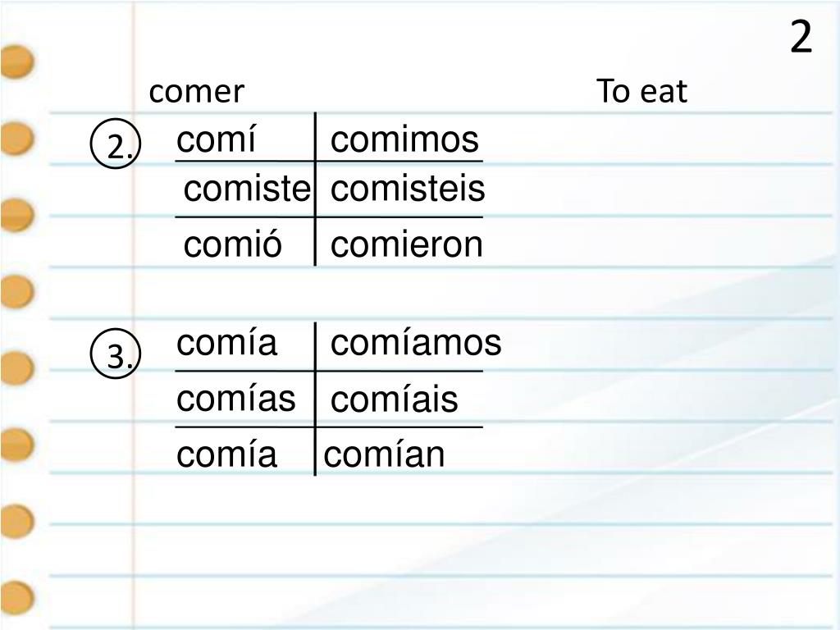Click the word comíais
Screen dimensions: 840x630
(x=395, y=399)
